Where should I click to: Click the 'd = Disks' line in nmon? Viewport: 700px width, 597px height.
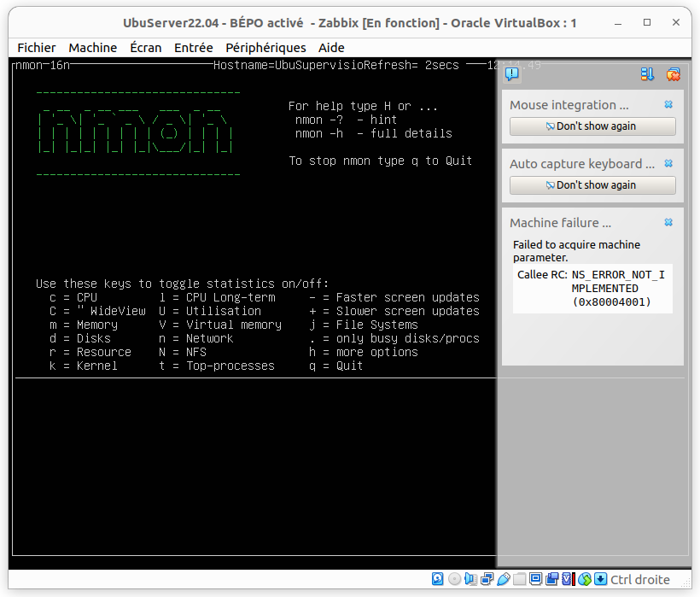(x=80, y=338)
